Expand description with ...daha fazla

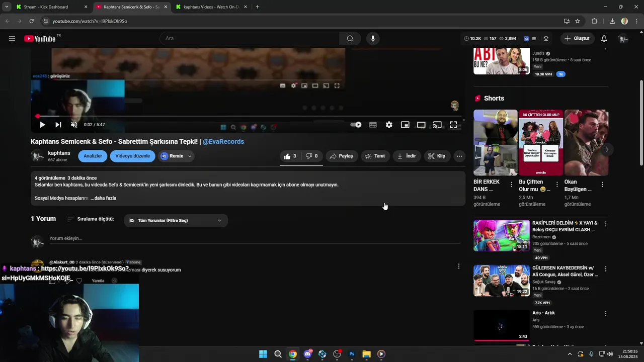103,198
